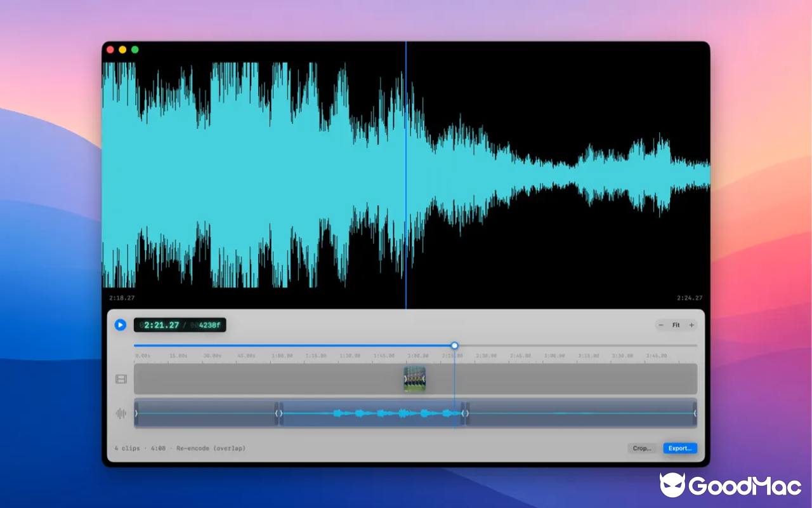Jump to the 3:30.00 ruler mark
812x508 pixels.
[x=623, y=356]
